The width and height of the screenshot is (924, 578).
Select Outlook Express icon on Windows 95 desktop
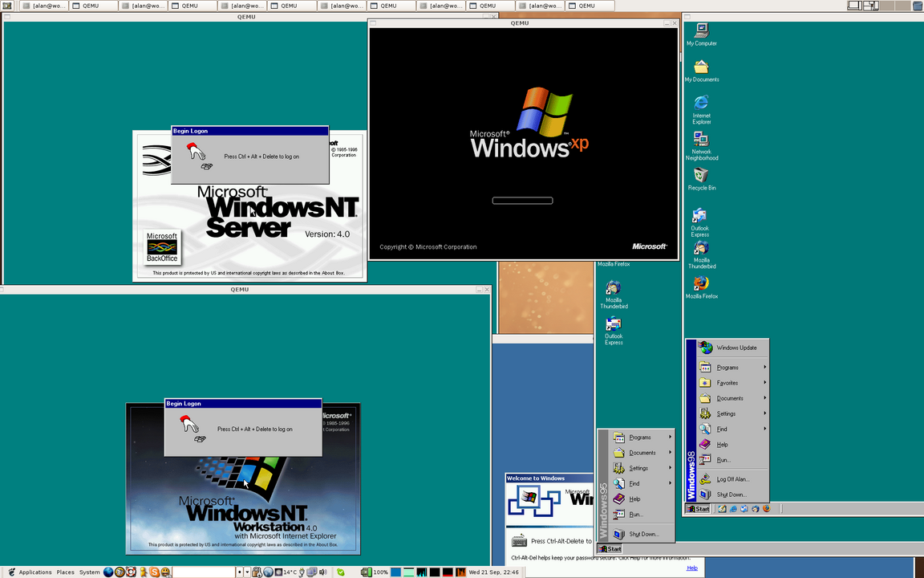pyautogui.click(x=614, y=330)
